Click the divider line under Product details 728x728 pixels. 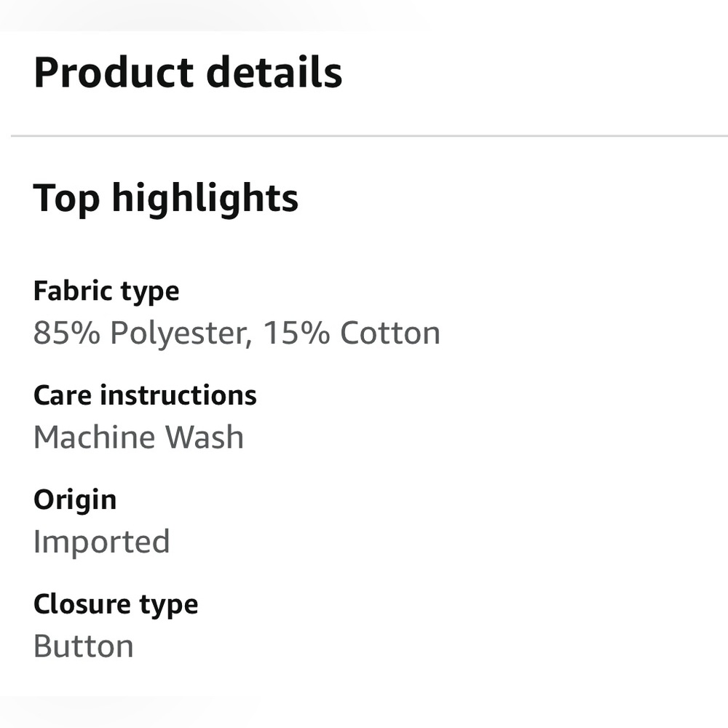pos(369,136)
